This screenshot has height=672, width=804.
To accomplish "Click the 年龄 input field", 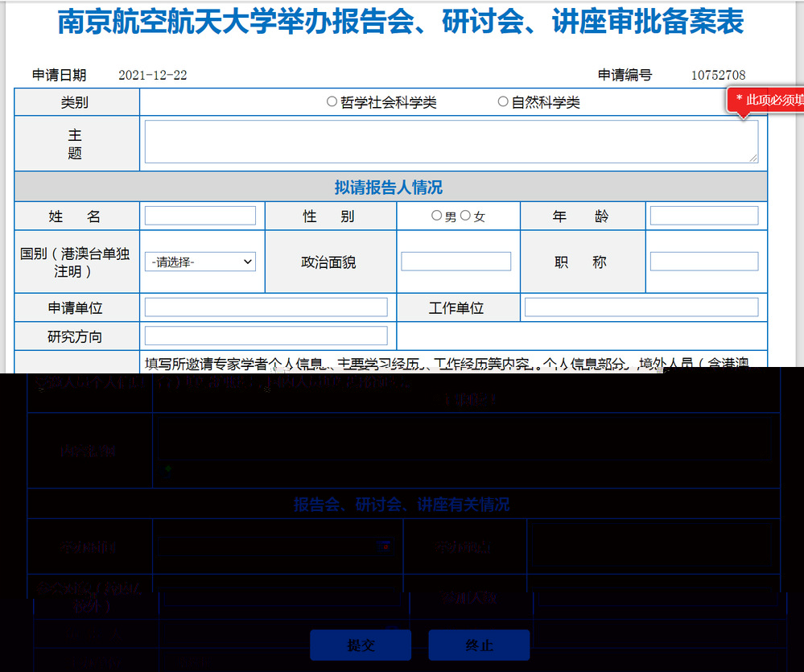I will (x=704, y=216).
